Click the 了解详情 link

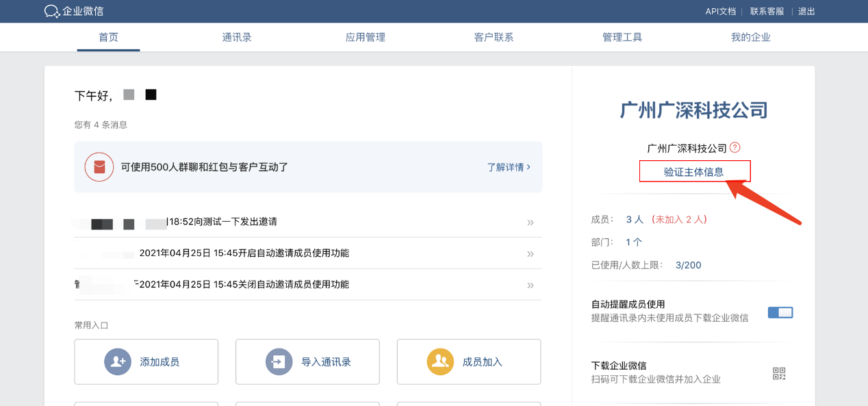click(509, 167)
